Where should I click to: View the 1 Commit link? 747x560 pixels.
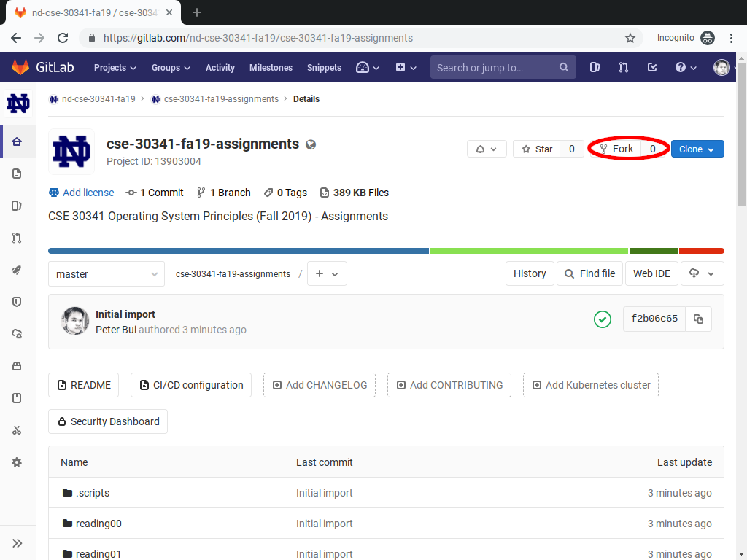click(x=155, y=192)
